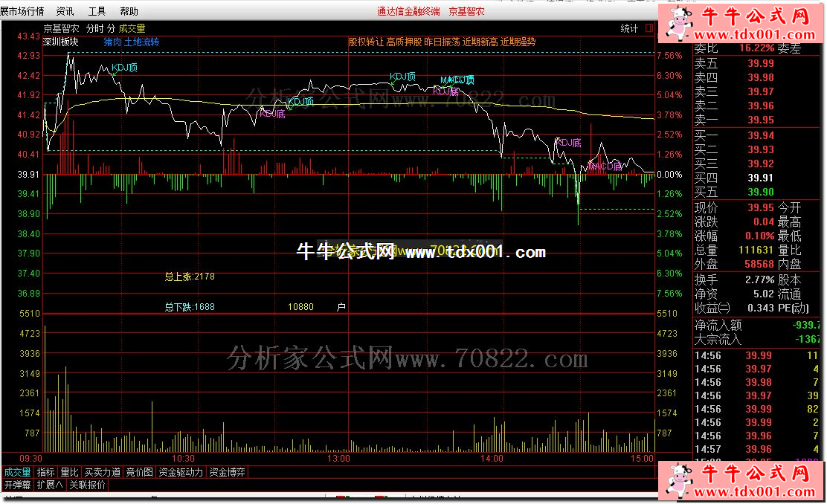Click the 通达信金融终端 title text

(x=408, y=11)
